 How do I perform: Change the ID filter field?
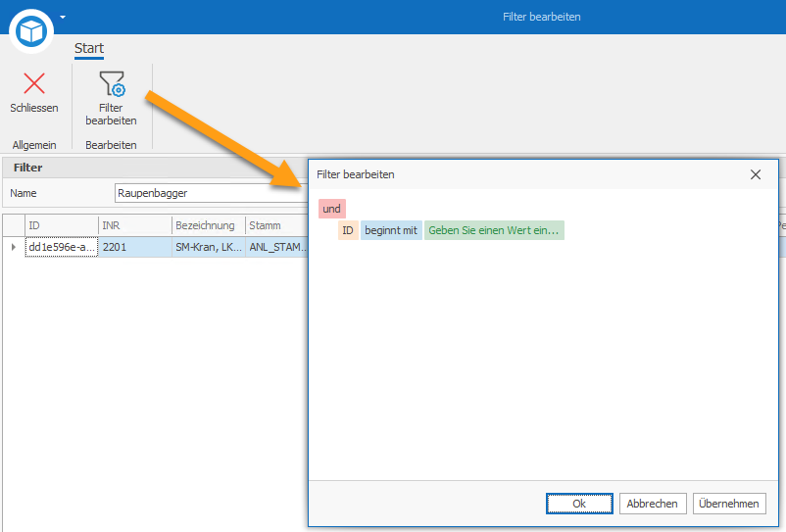coord(348,230)
